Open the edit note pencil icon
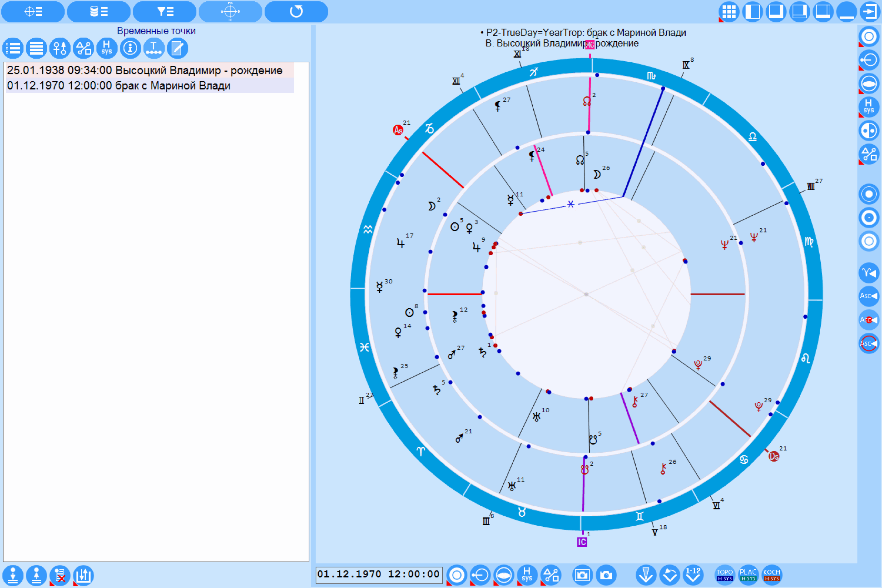The image size is (882, 588). 177,48
